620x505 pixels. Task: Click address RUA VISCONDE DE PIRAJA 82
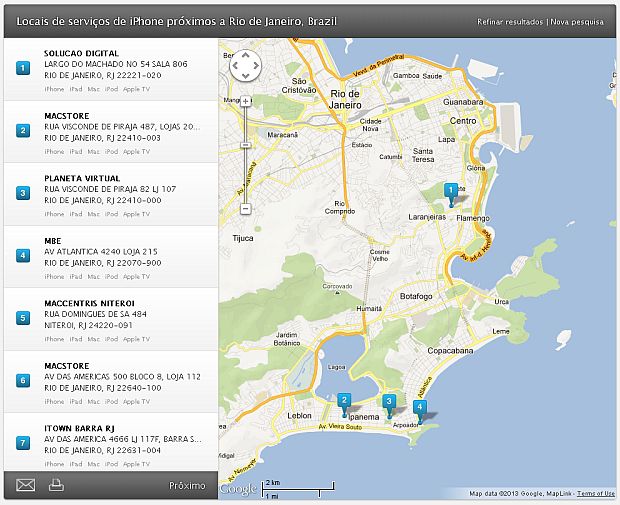click(x=110, y=189)
